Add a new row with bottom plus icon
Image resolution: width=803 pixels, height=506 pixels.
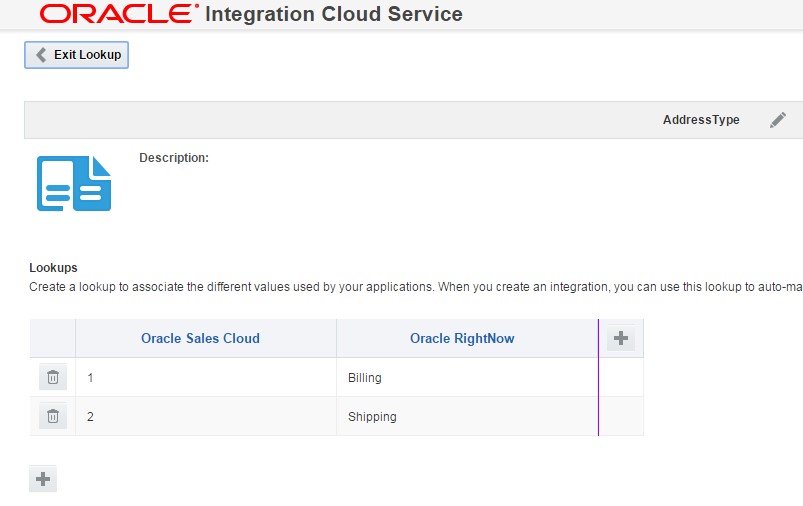point(43,479)
